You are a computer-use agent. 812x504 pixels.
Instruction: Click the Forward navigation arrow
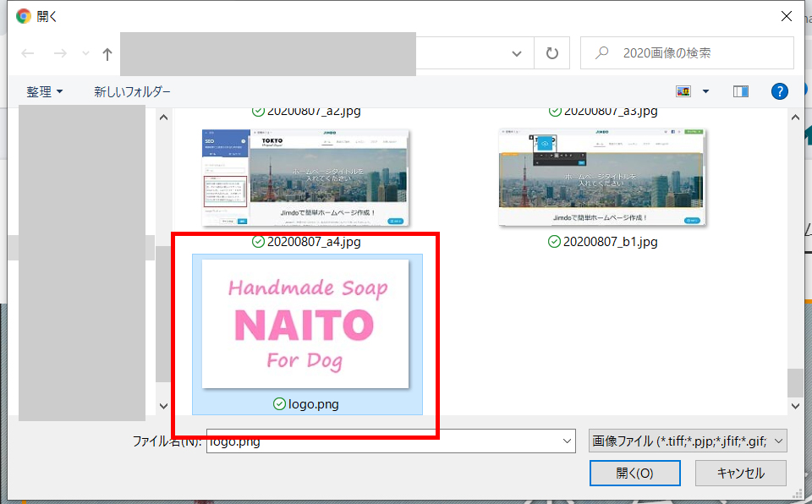(60, 53)
